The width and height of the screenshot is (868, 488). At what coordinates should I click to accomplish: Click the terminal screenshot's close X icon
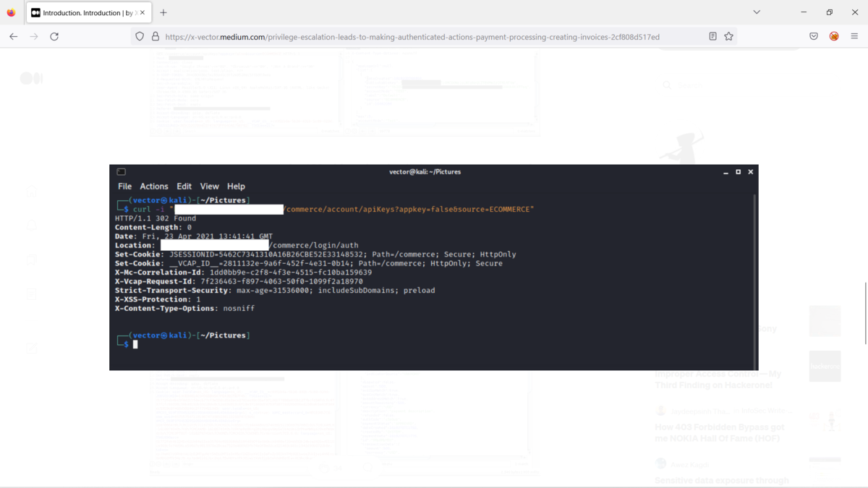[x=750, y=172]
